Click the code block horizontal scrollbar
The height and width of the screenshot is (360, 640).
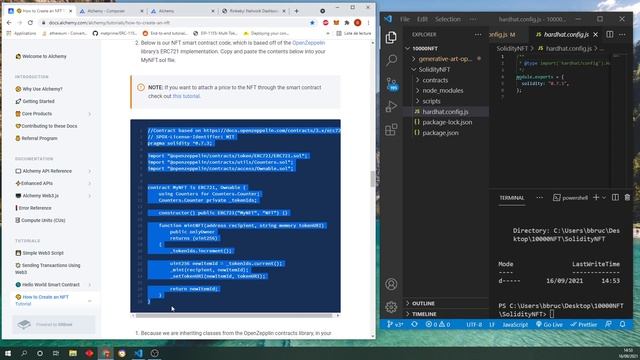tap(234, 315)
